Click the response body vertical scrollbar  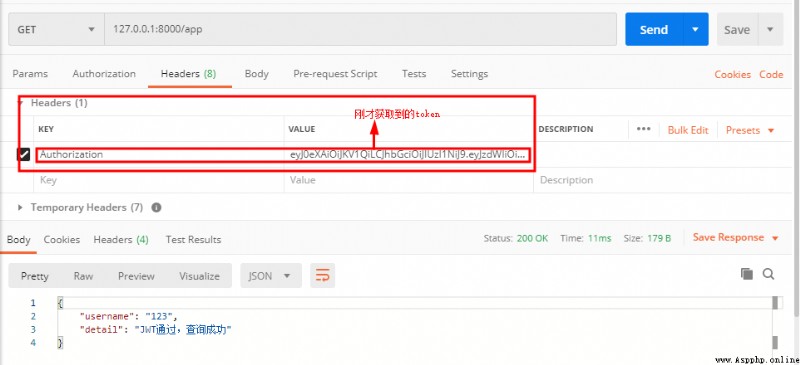[775, 322]
